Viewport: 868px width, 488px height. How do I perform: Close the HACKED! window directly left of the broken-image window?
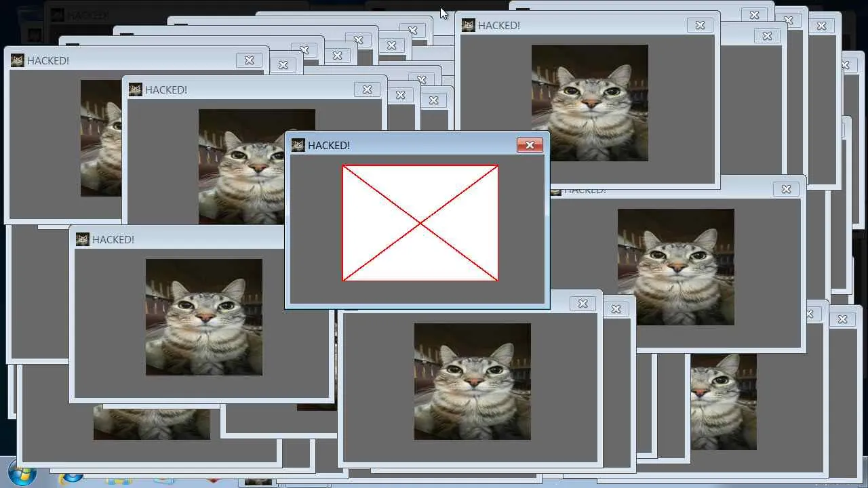pos(367,89)
